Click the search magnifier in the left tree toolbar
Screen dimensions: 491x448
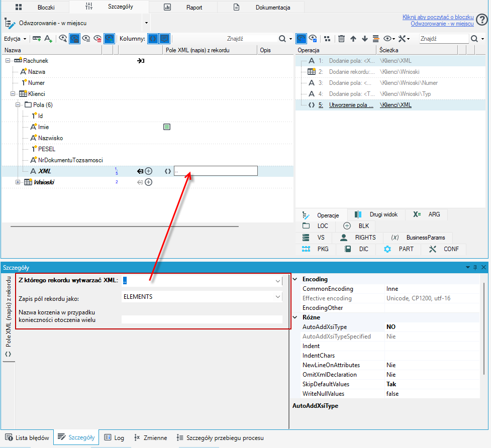282,39
